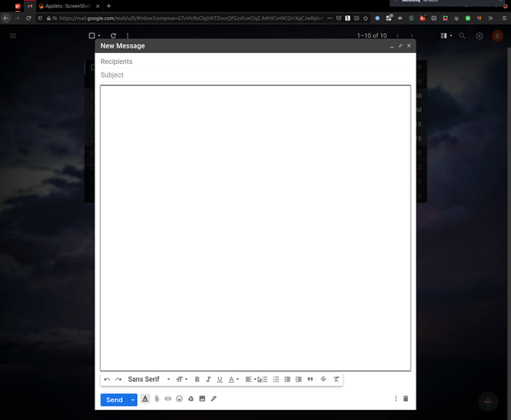Screen dimensions: 511x420
Task: Toggle underline formatting
Action: pyautogui.click(x=220, y=379)
